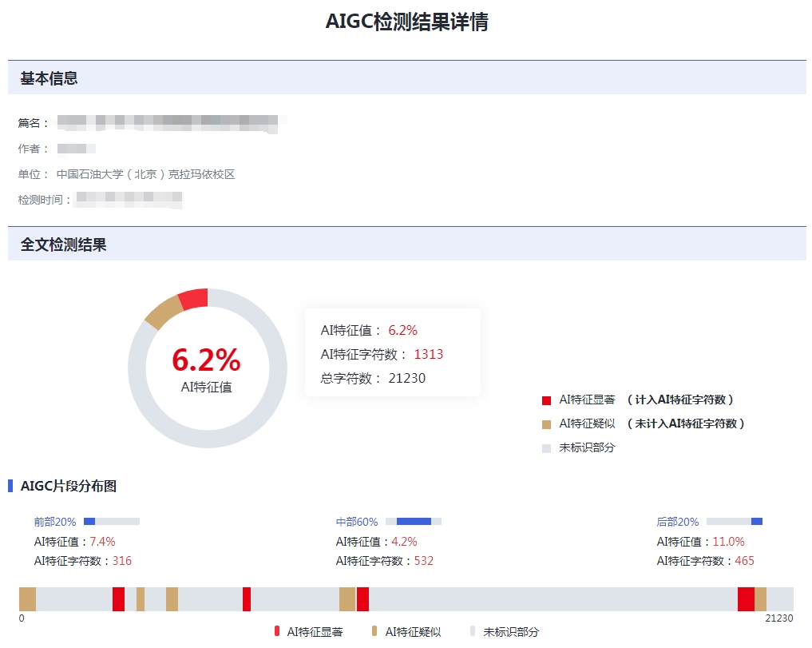Click the tan AI特征疑似 square in right legend
Image resolution: width=812 pixels, height=648 pixels.
(x=546, y=424)
